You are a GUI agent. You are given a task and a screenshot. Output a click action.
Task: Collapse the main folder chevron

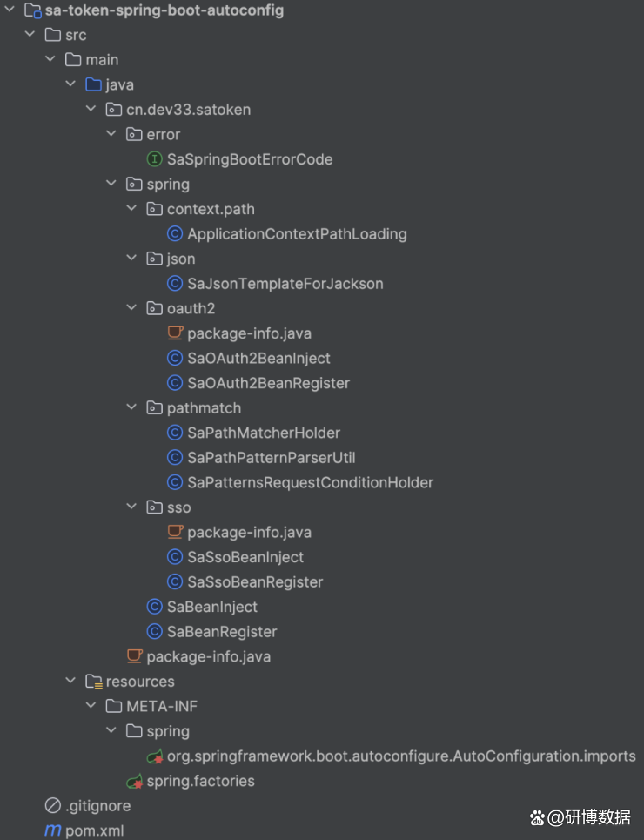(x=50, y=58)
